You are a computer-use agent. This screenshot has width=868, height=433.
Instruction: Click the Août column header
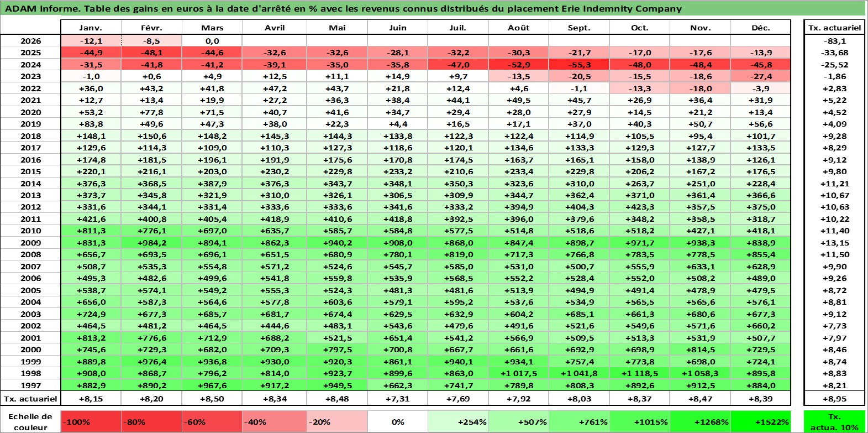519,28
